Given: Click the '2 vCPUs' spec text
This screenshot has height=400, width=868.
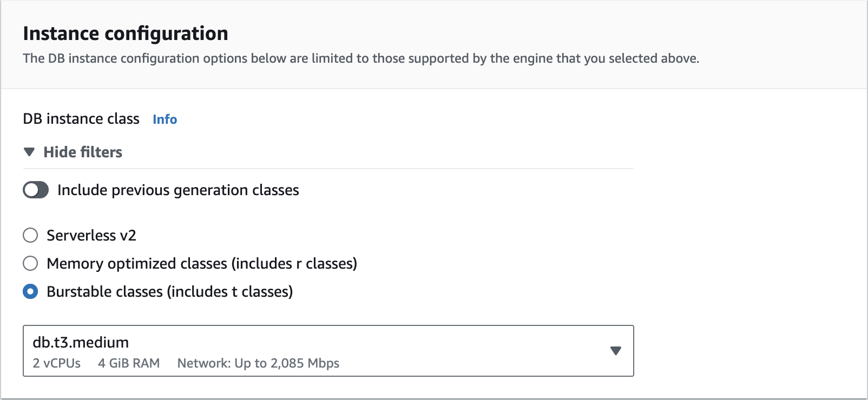Looking at the screenshot, I should (x=57, y=363).
